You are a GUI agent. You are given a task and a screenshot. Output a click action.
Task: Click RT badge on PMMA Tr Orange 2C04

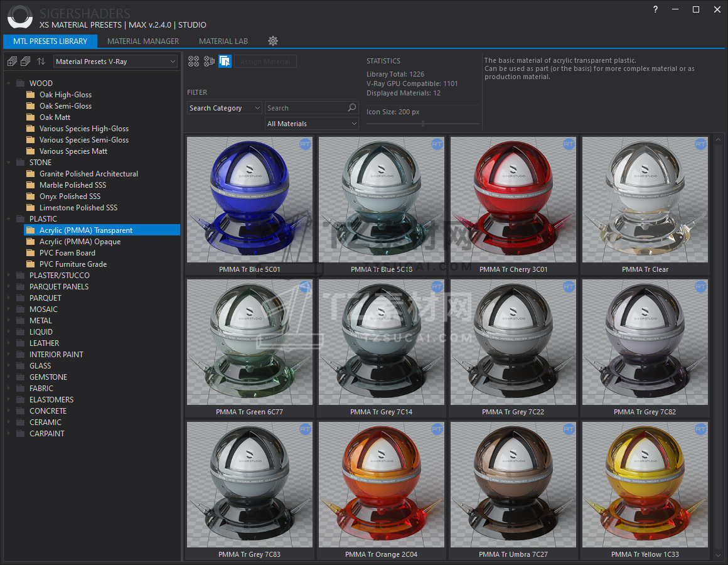[x=437, y=429]
